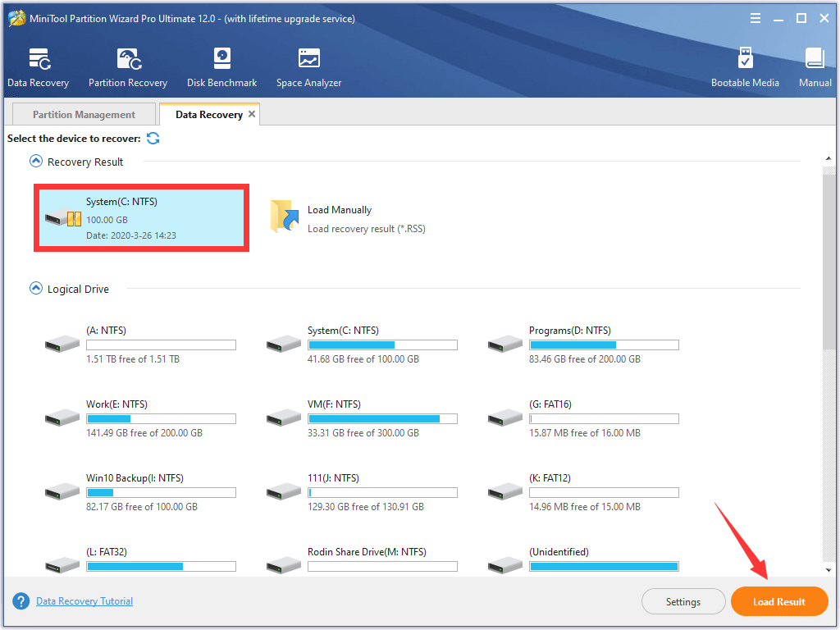The width and height of the screenshot is (840, 630).
Task: Select the saved System C: recovery result
Action: coord(141,217)
